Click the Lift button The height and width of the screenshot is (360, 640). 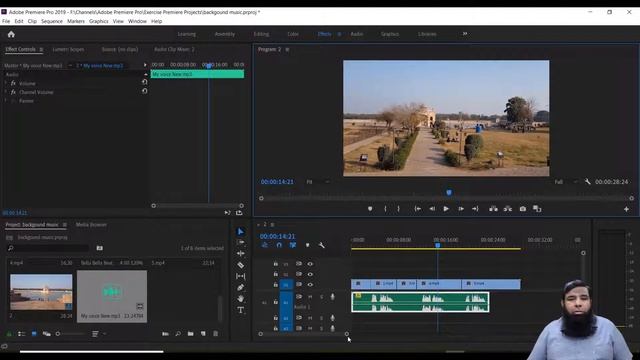(493, 209)
